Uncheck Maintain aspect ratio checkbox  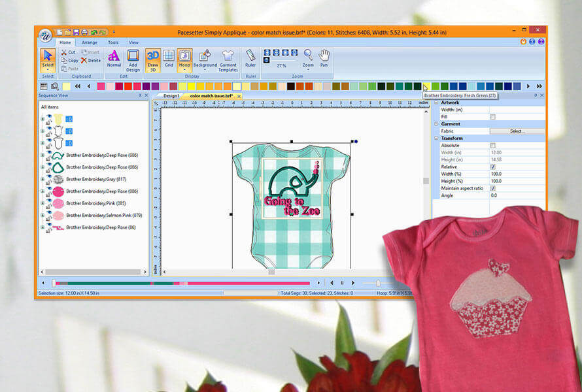click(492, 188)
